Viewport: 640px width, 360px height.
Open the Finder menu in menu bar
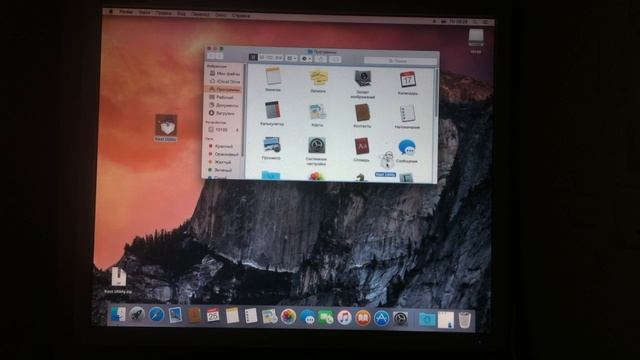coord(126,13)
